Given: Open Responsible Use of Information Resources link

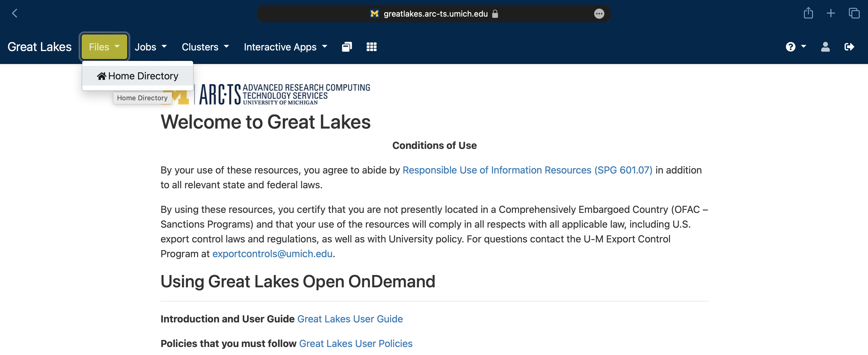Looking at the screenshot, I should (x=527, y=170).
